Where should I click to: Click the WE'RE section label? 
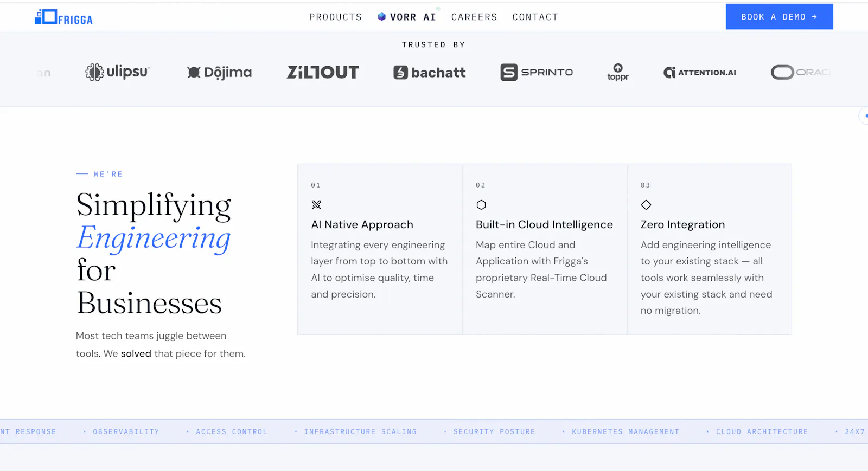point(108,174)
